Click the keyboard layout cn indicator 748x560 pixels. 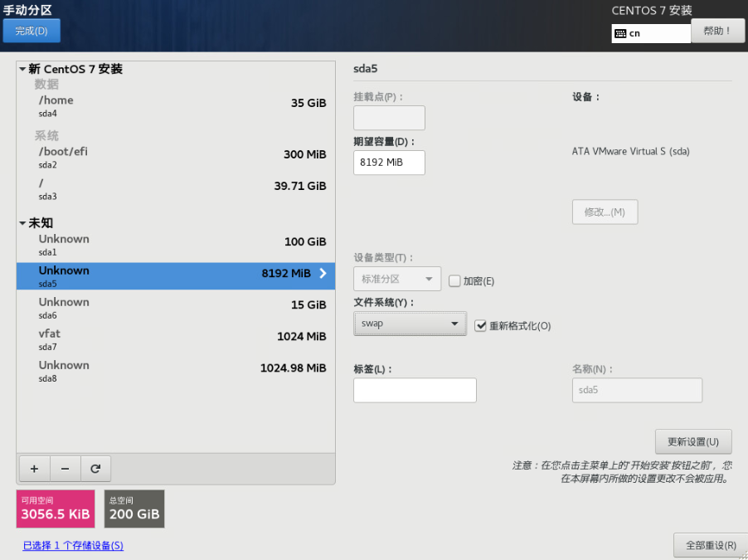click(650, 33)
